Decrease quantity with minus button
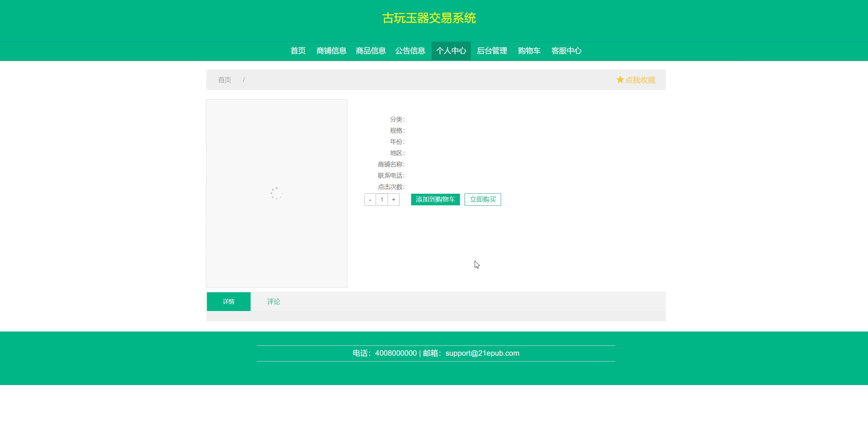 (x=370, y=200)
